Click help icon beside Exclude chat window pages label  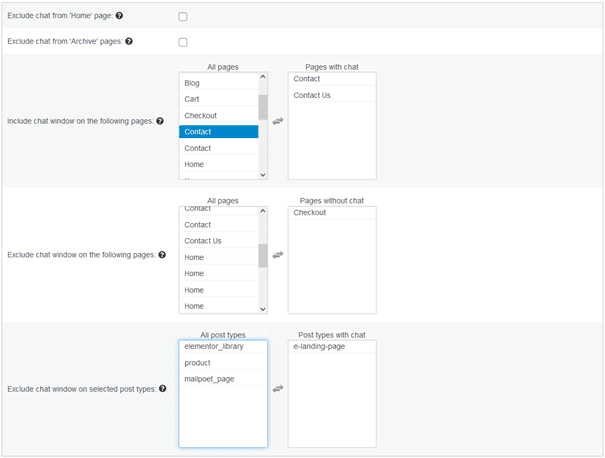pyautogui.click(x=162, y=255)
